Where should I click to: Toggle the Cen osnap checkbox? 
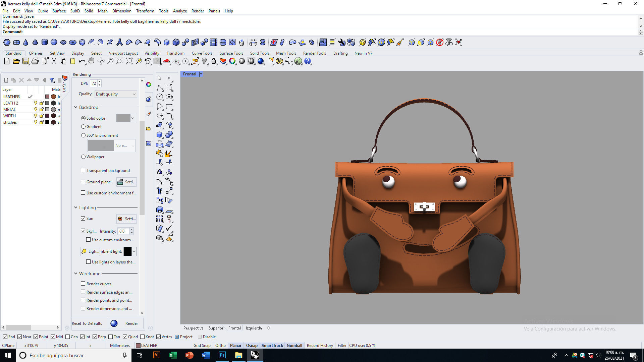[x=68, y=337]
